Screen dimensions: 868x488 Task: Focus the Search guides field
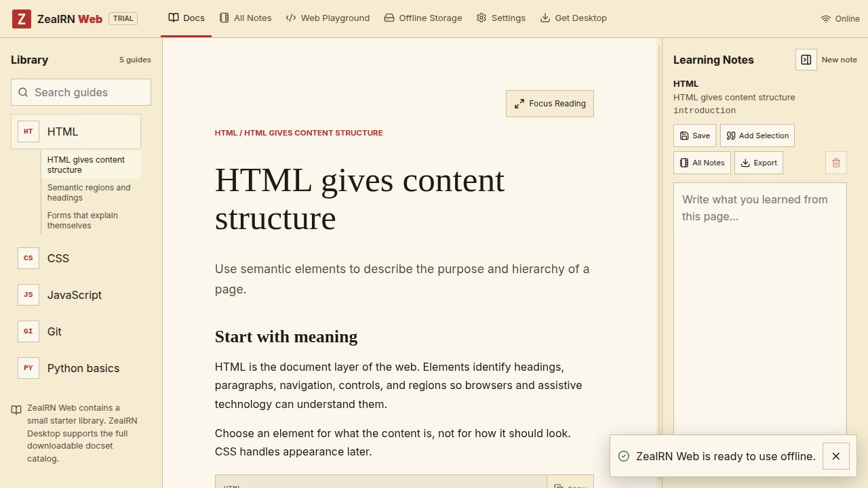tap(81, 92)
